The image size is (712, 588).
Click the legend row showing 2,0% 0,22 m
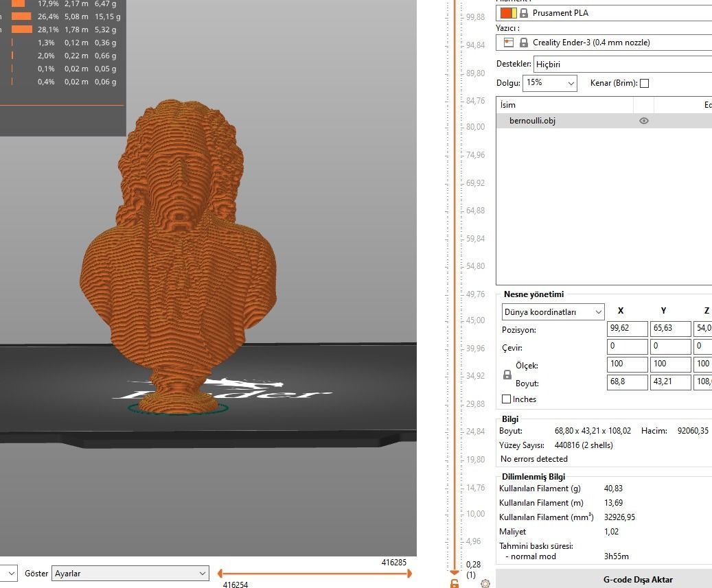pyautogui.click(x=62, y=56)
